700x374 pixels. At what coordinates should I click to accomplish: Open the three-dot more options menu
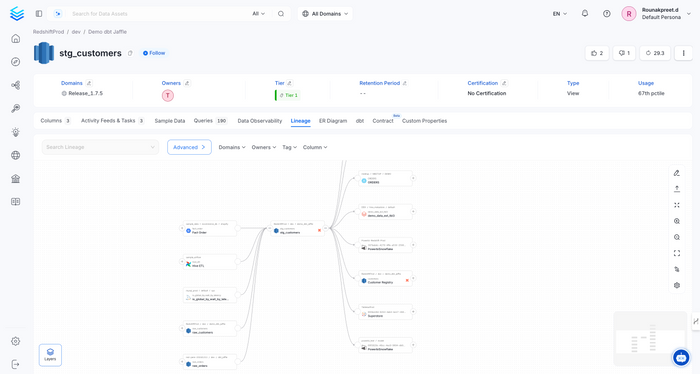[683, 53]
